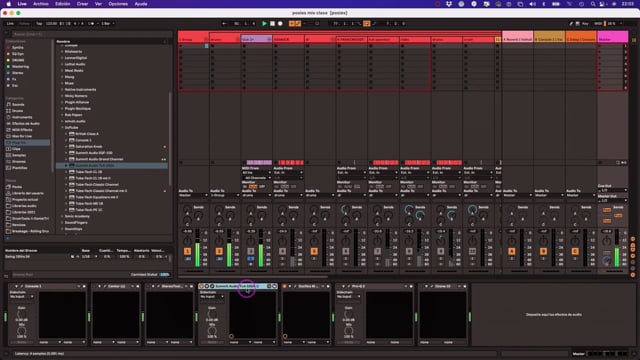Click the Sounds category icon in browser
Screen dimensions: 640x360
(x=9, y=104)
